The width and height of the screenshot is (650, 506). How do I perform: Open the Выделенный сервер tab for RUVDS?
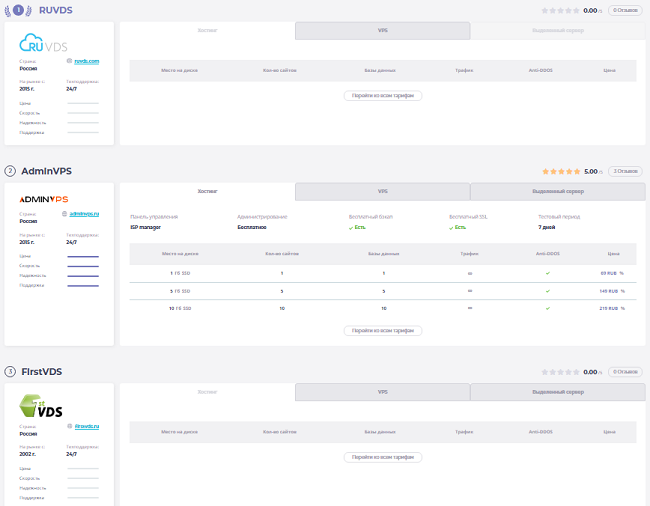point(558,31)
